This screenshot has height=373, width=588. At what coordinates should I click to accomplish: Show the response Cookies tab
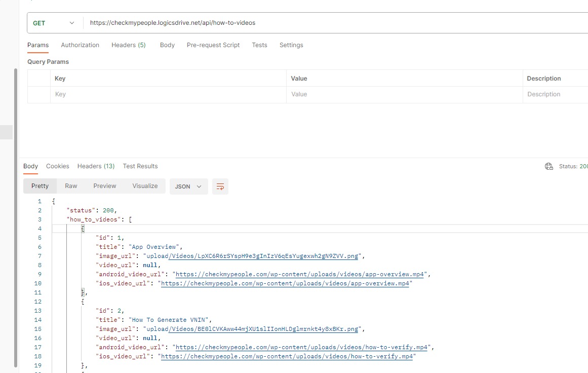(x=58, y=166)
